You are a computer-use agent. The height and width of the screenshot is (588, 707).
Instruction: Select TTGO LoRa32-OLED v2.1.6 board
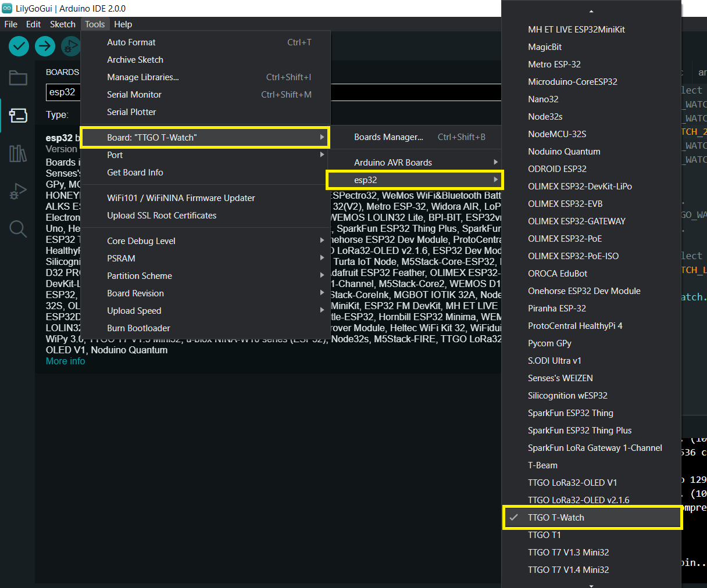coord(591,500)
